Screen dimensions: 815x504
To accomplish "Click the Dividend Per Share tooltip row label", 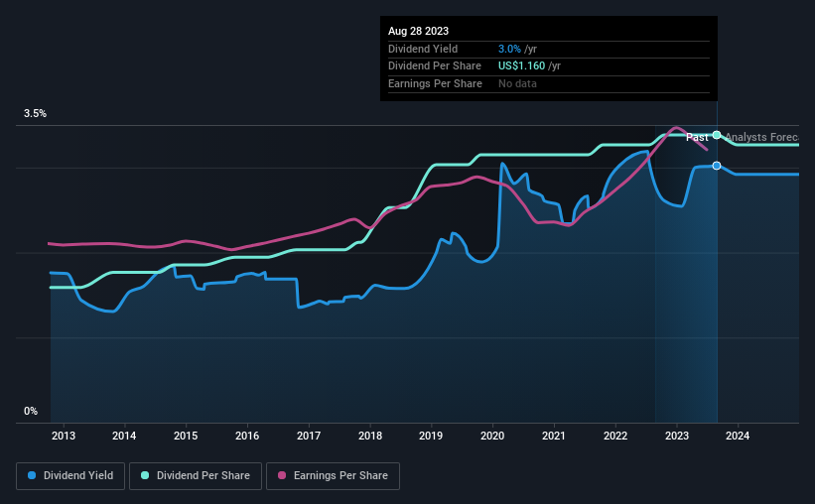I will pyautogui.click(x=435, y=66).
